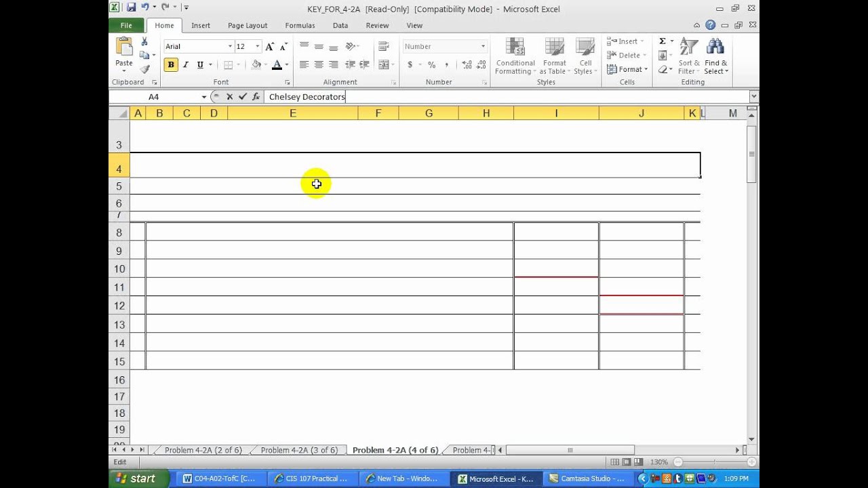The height and width of the screenshot is (488, 868).
Task: Apply Font Color letter A
Action: click(276, 65)
